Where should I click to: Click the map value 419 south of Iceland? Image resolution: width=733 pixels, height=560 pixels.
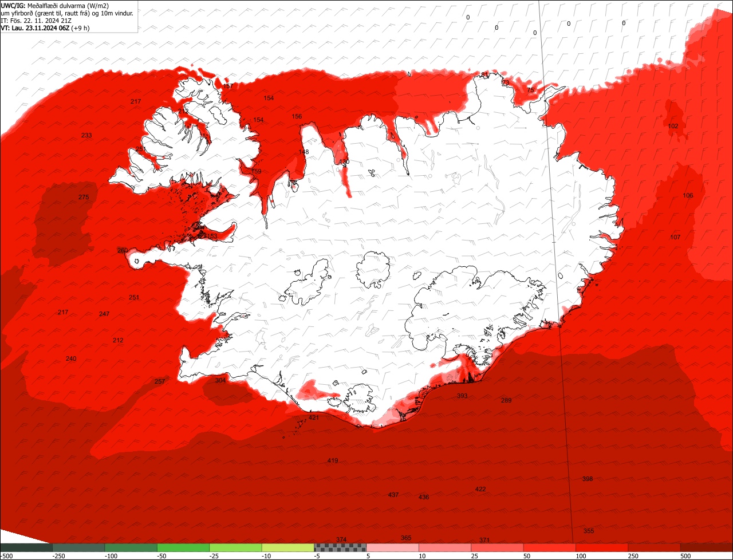coord(333,461)
